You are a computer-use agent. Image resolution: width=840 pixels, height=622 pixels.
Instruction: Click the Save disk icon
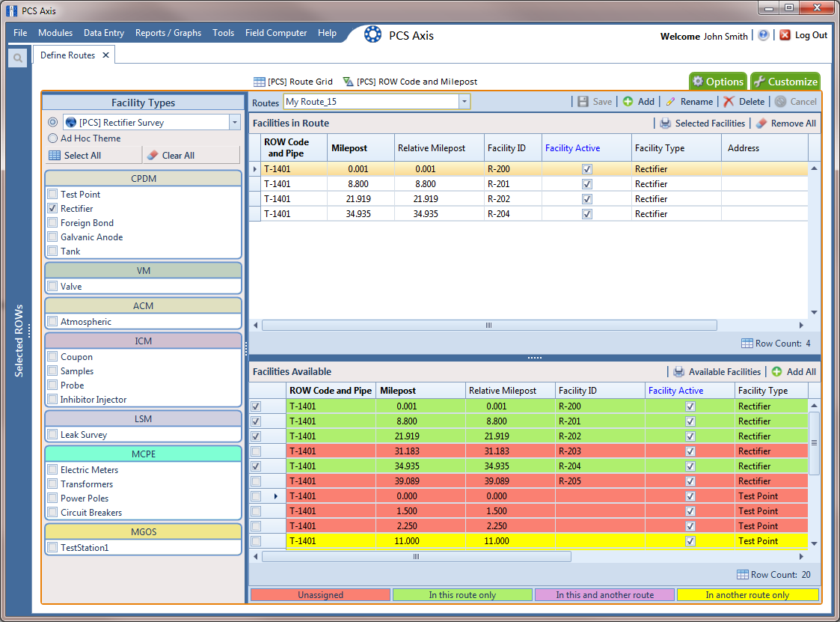pyautogui.click(x=583, y=101)
